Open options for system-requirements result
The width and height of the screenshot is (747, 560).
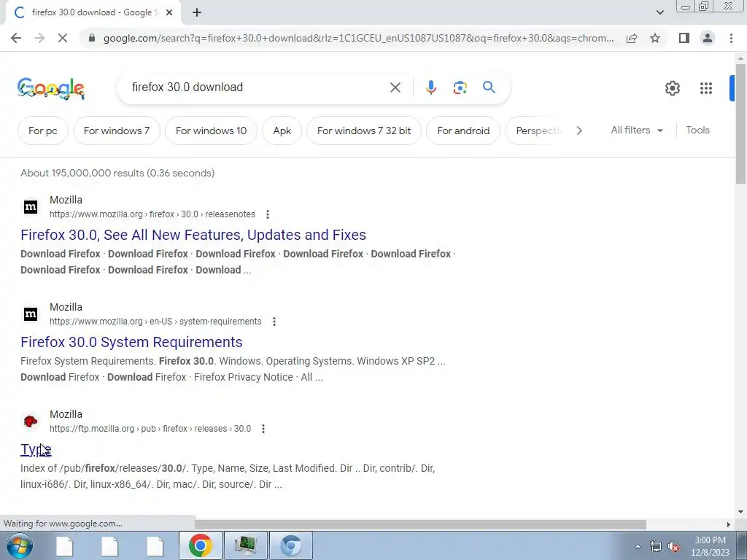[274, 322]
